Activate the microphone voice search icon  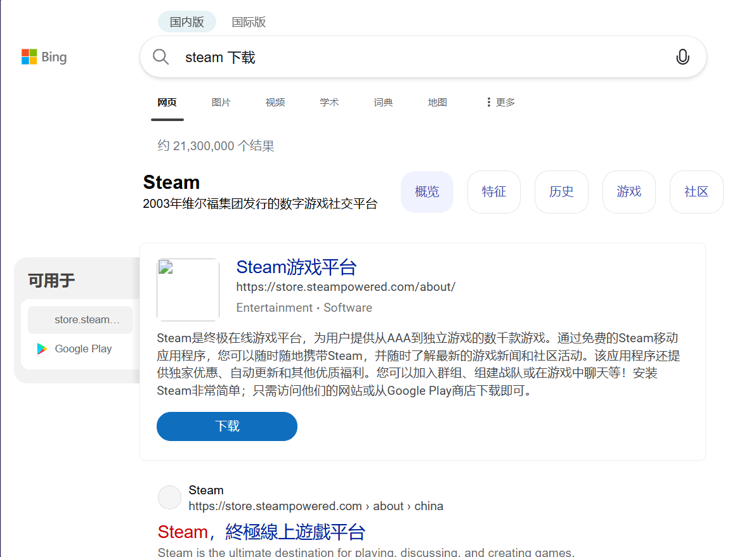(682, 57)
